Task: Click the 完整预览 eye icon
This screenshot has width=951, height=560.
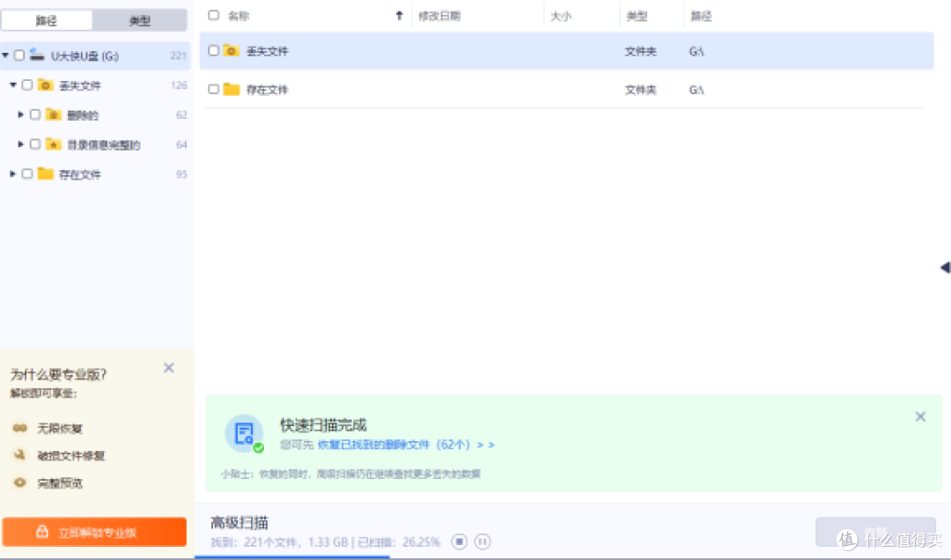Action: [x=20, y=483]
